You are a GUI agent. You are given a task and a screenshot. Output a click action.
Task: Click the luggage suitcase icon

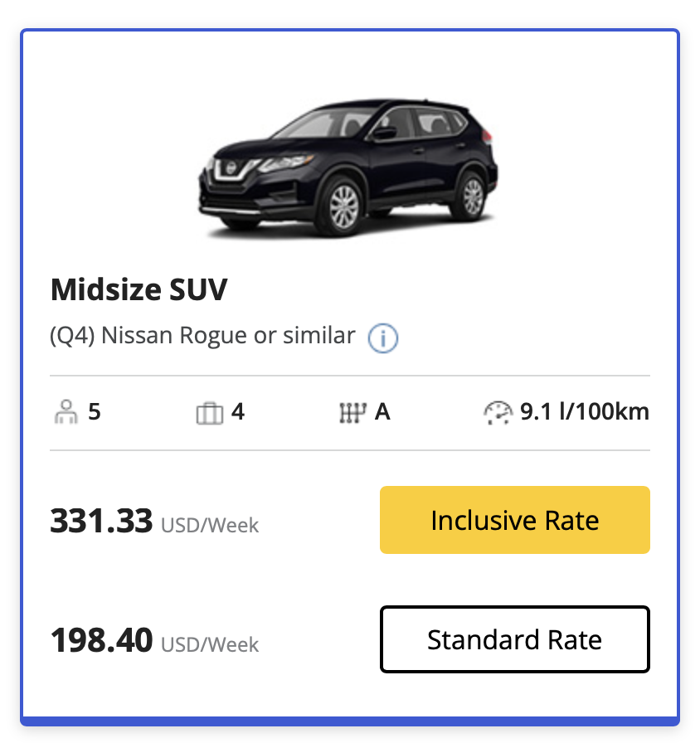click(x=209, y=412)
